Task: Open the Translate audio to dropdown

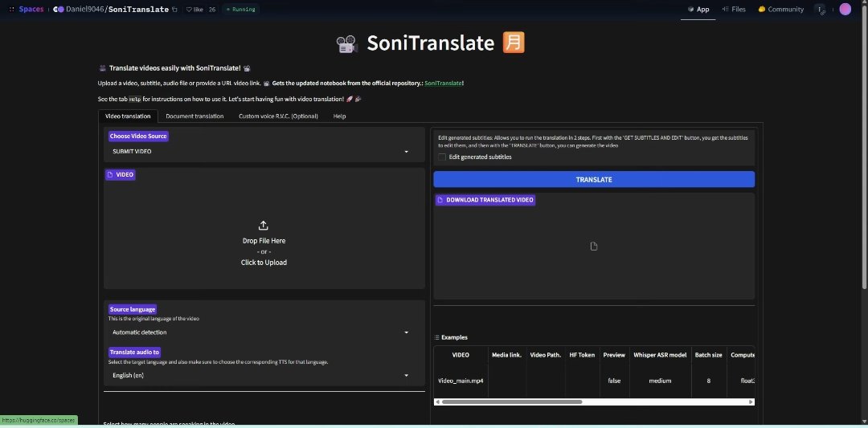Action: (260, 376)
